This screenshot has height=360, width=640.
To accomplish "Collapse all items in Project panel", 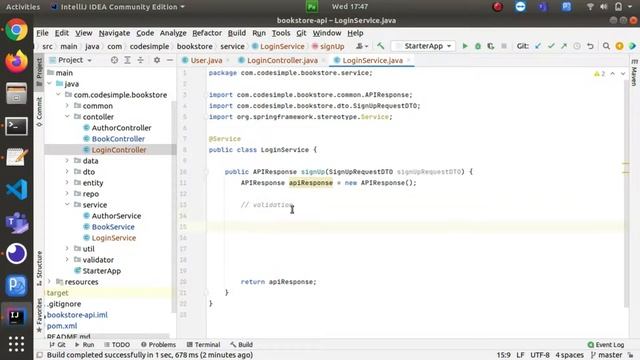I will 140,60.
